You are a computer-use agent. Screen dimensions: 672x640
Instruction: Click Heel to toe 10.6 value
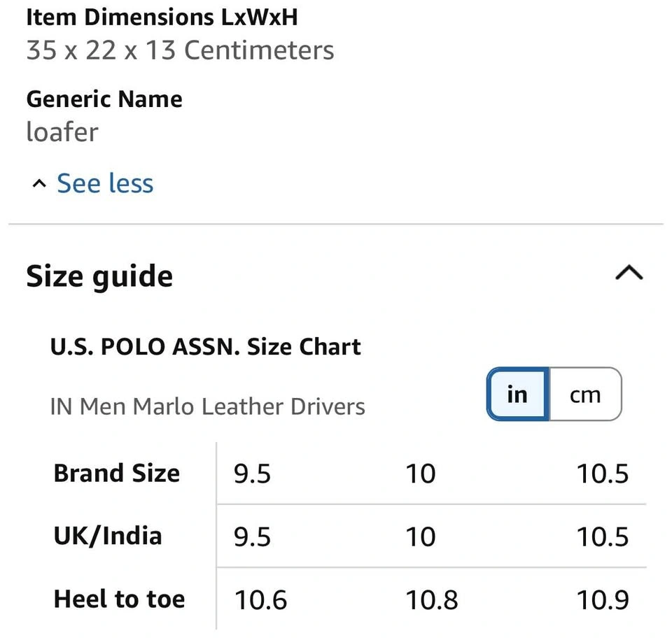tap(260, 599)
